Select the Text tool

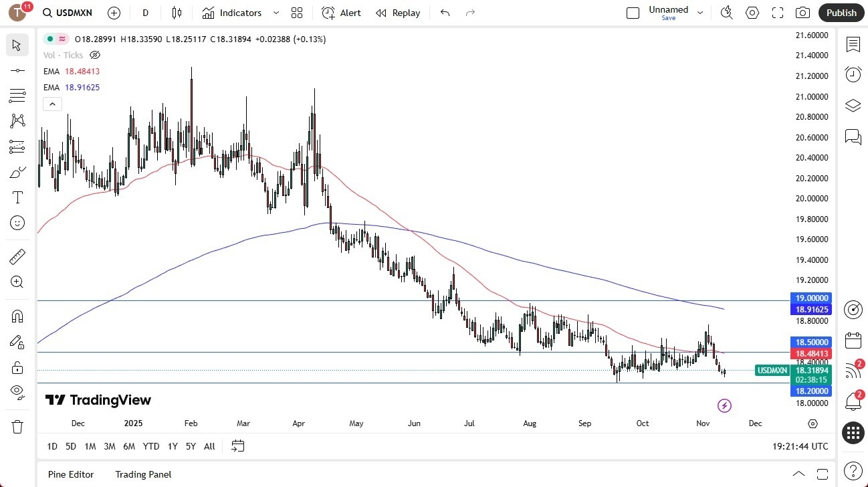17,197
